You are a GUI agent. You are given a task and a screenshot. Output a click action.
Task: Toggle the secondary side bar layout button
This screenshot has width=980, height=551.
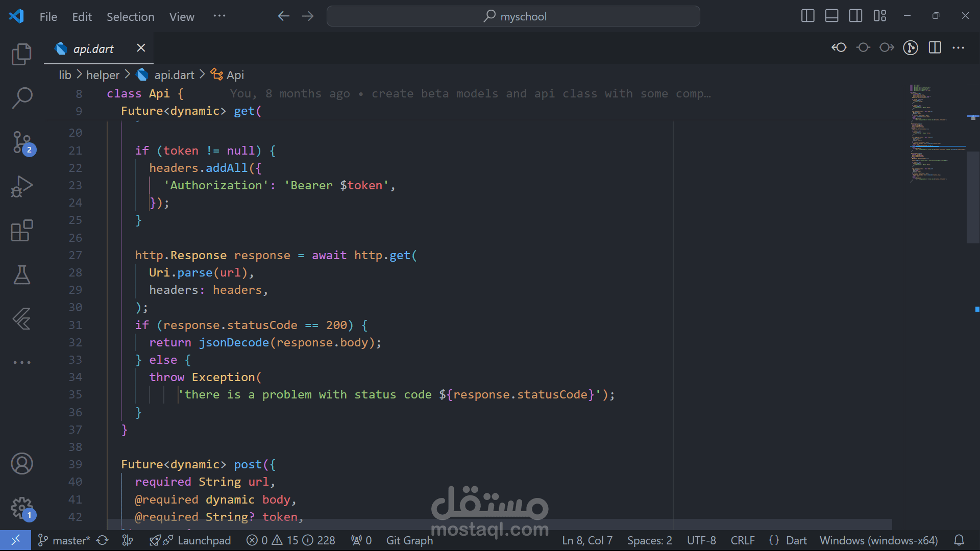[855, 16]
